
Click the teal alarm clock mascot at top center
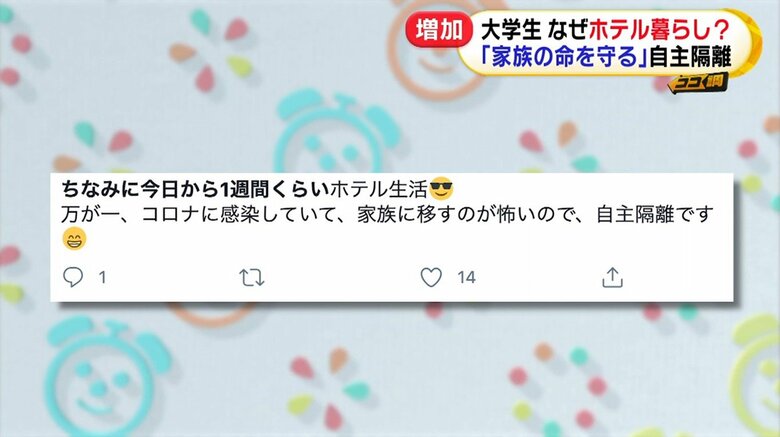tap(337, 132)
